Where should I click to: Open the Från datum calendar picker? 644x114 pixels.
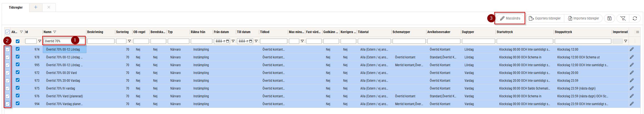228,41
